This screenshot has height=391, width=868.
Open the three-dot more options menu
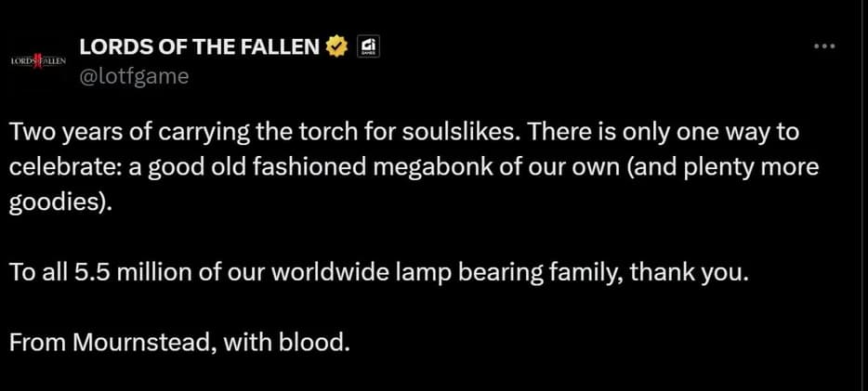coord(824,46)
